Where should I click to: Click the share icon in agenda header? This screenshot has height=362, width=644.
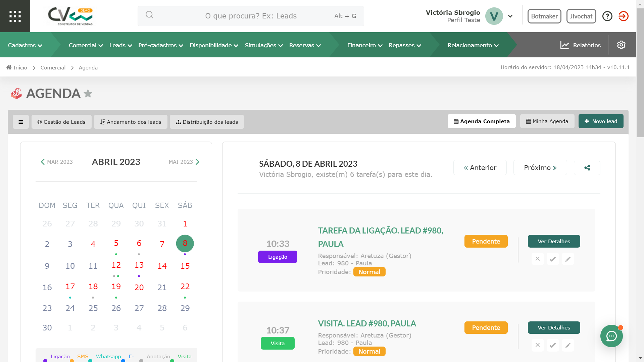[587, 168]
